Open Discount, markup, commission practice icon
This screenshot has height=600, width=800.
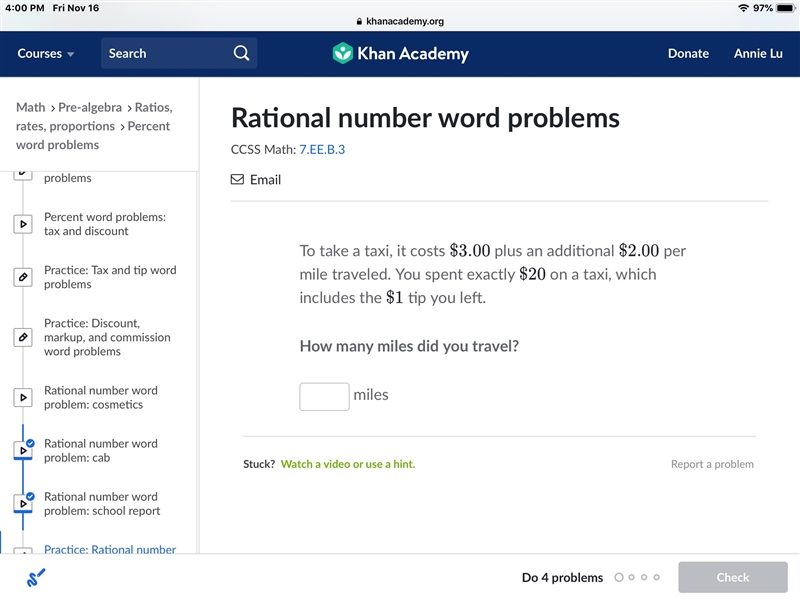[x=23, y=337]
